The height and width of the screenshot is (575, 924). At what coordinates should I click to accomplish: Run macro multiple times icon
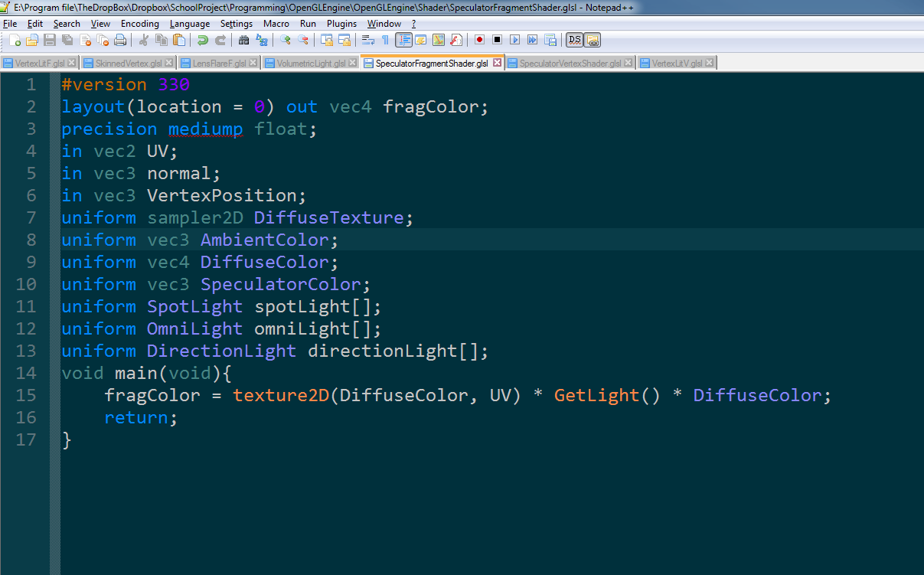click(x=532, y=40)
